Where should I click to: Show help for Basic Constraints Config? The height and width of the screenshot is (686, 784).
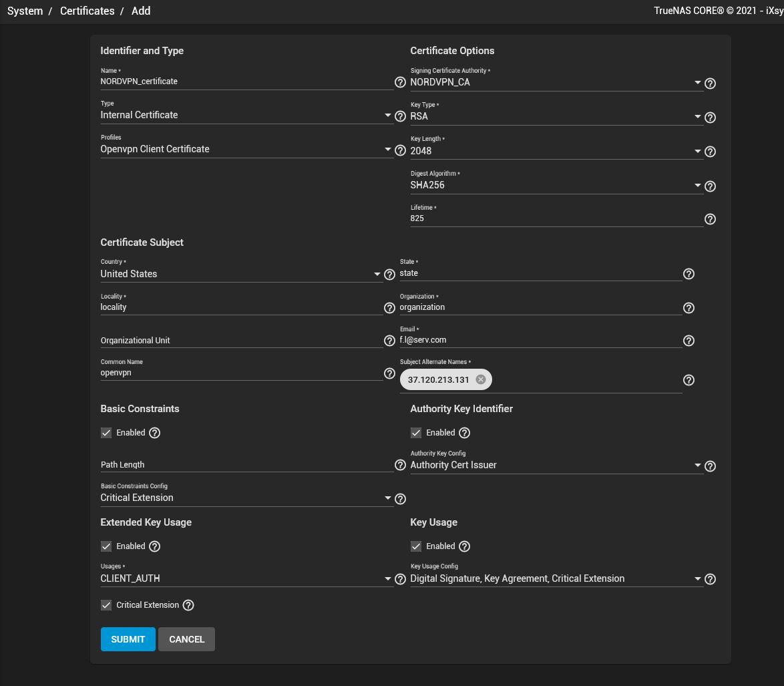pos(400,499)
